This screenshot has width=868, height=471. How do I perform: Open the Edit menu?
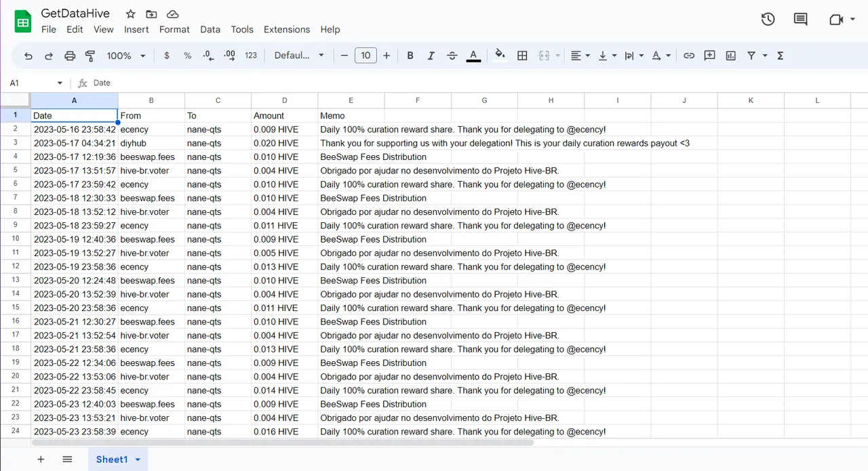(75, 29)
